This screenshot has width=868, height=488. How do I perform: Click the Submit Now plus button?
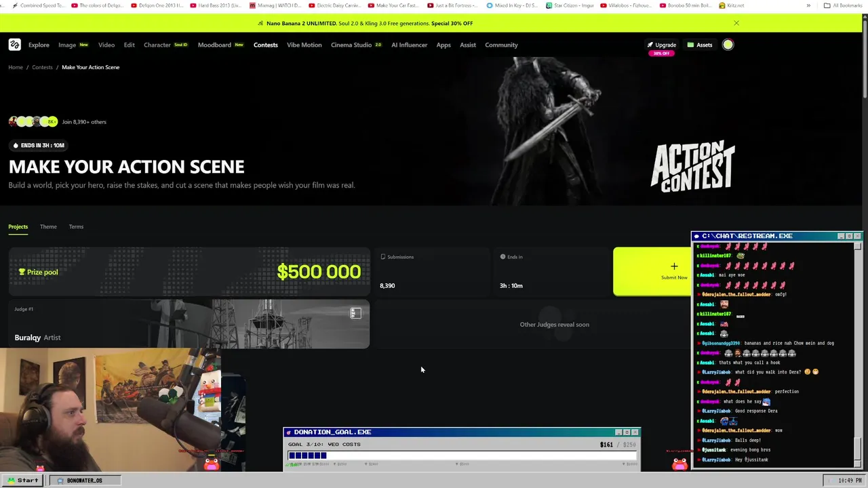[x=652, y=271]
